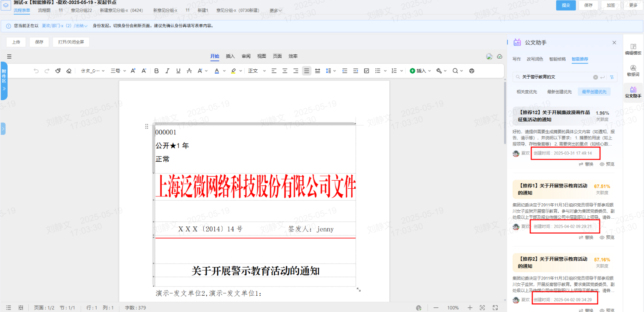This screenshot has height=312, width=644.
Task: Click the redo arrow icon
Action: (47, 71)
